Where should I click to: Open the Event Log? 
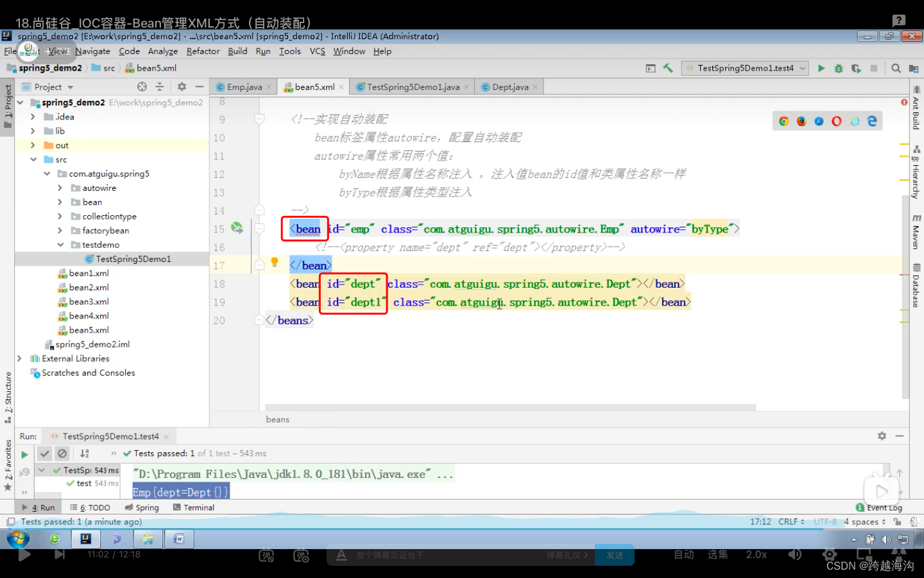(879, 507)
